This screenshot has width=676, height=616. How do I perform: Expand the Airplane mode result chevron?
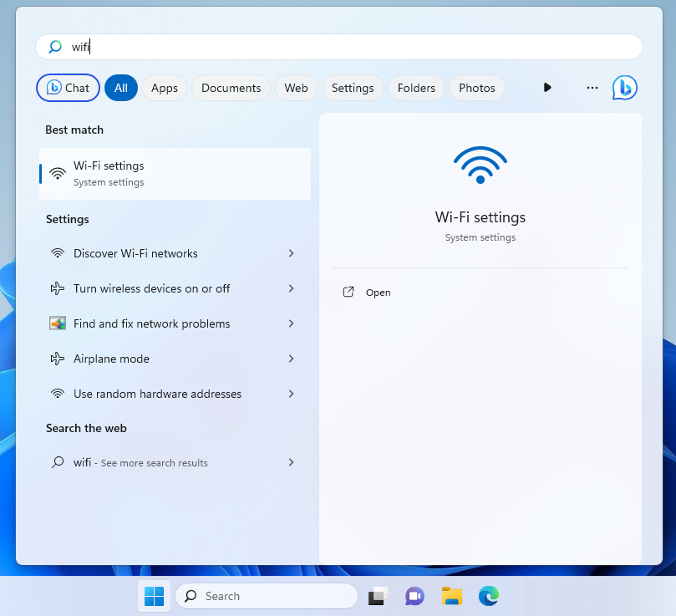tap(291, 359)
